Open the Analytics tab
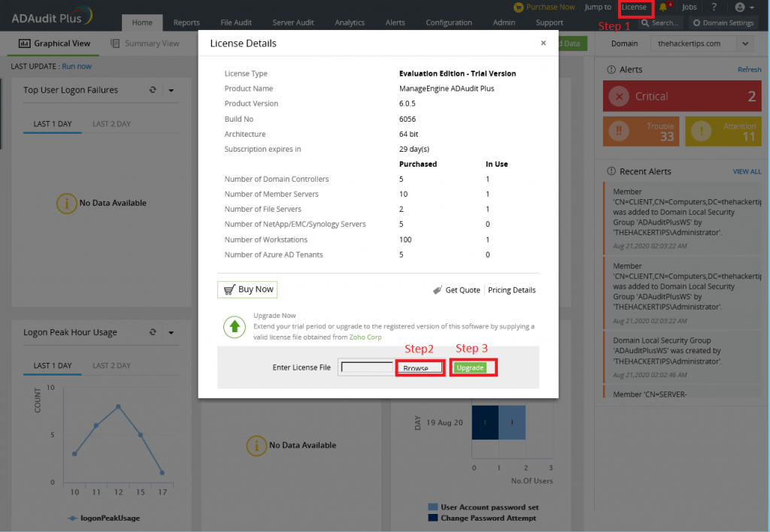The image size is (770, 532). coord(350,23)
